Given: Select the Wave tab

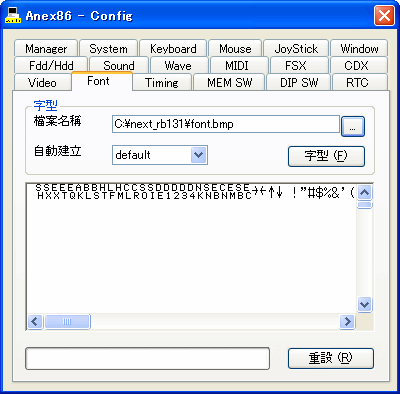Looking at the screenshot, I should [178, 65].
